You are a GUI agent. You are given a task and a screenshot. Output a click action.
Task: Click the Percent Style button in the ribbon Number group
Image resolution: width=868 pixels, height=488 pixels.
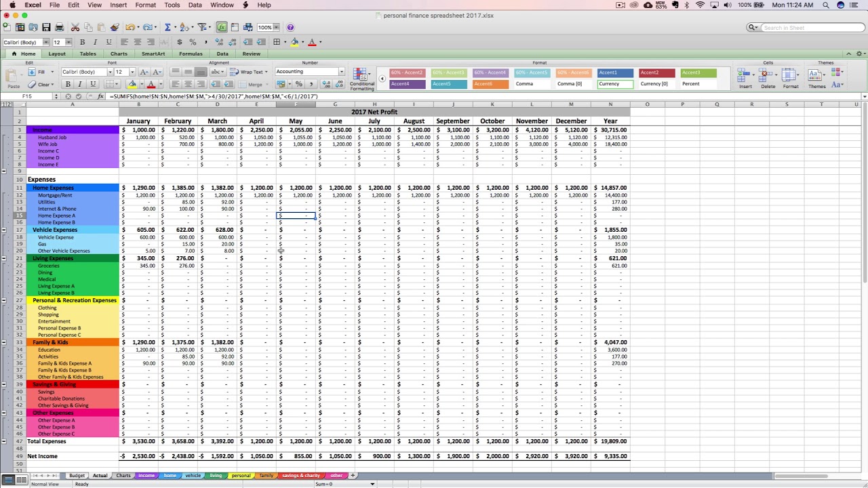(298, 84)
